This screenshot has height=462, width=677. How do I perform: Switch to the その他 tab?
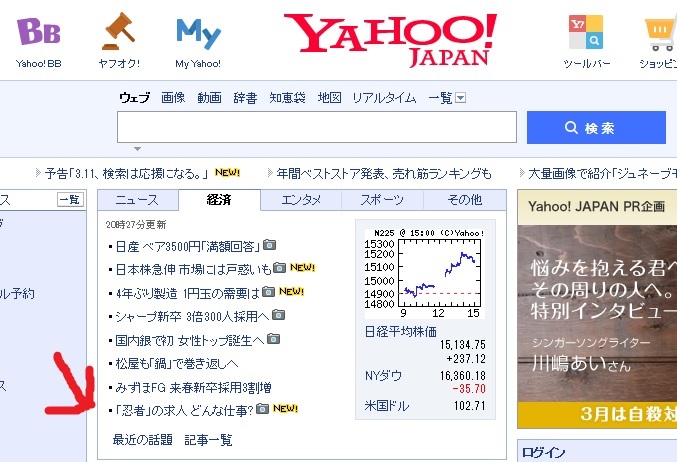[x=465, y=200]
